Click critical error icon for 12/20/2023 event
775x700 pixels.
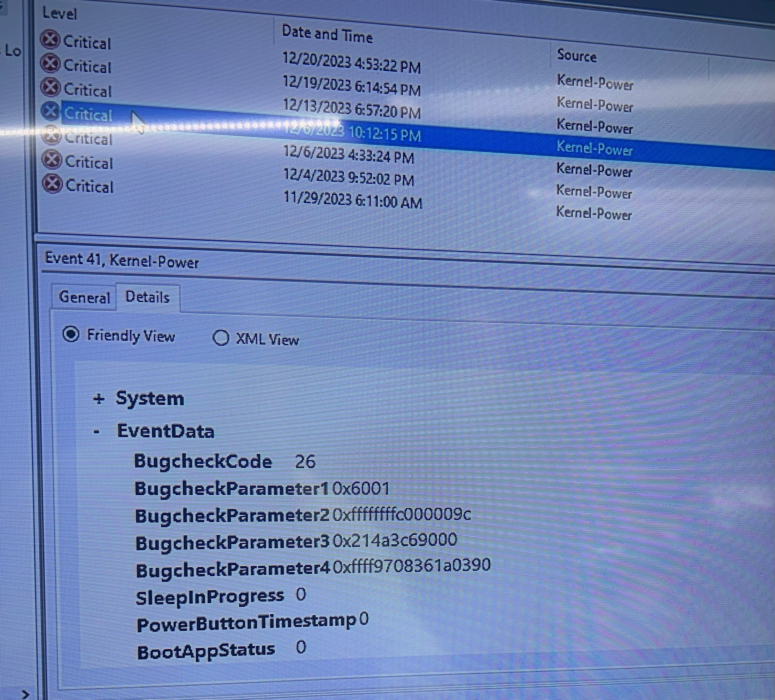pyautogui.click(x=50, y=39)
